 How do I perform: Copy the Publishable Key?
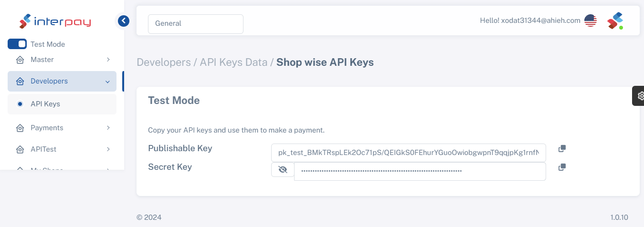(x=562, y=149)
